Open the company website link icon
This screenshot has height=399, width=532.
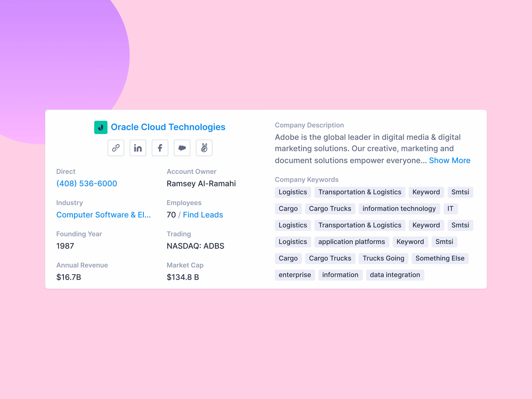click(x=116, y=148)
